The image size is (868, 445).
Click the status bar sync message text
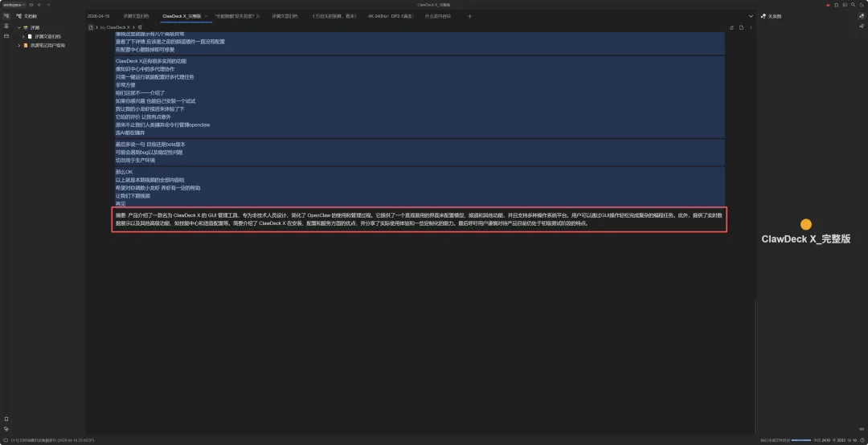point(52,440)
